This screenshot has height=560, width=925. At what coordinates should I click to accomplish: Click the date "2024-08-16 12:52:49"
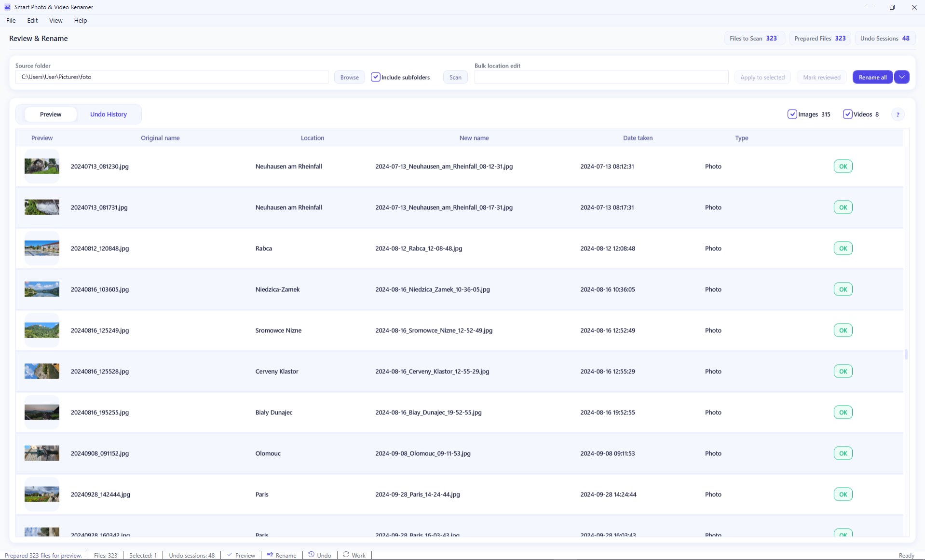[608, 330]
